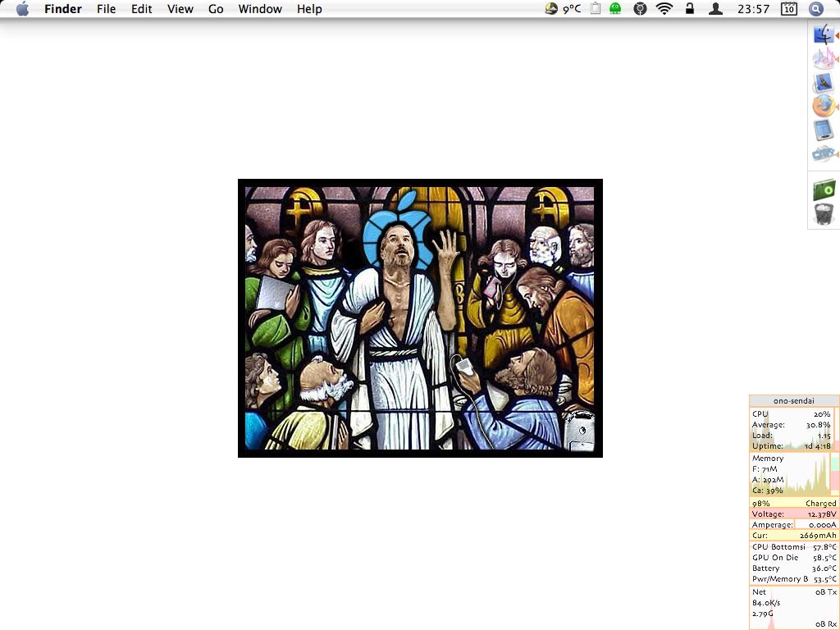This screenshot has height=630, width=840.
Task: Click the Net 0B Tx line
Action: pyautogui.click(x=794, y=592)
